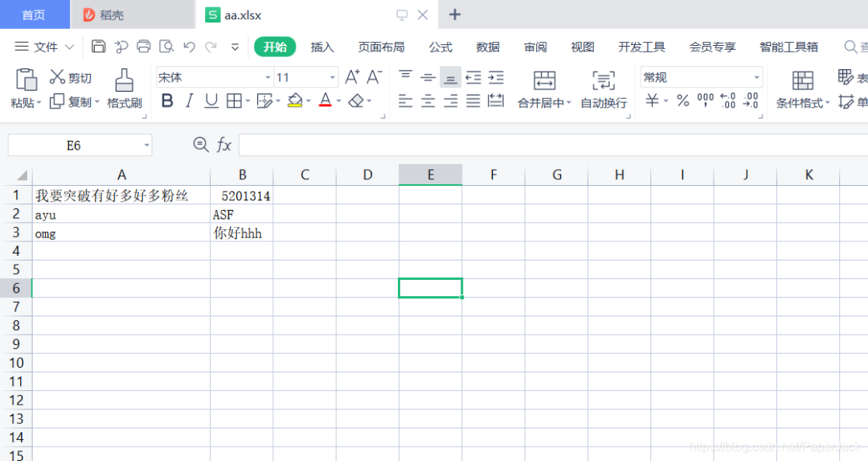
Task: Apply thousands separator format
Action: click(706, 101)
